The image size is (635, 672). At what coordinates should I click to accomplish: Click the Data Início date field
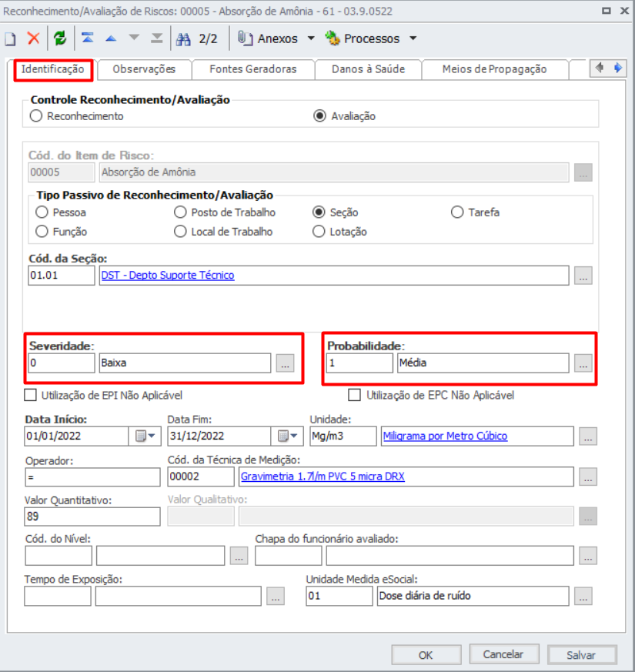click(x=77, y=436)
